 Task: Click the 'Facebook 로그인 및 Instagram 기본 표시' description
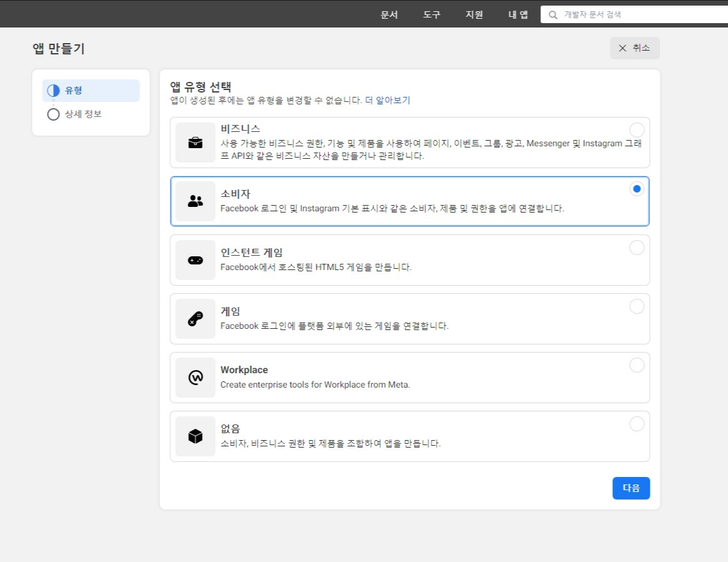(x=392, y=208)
